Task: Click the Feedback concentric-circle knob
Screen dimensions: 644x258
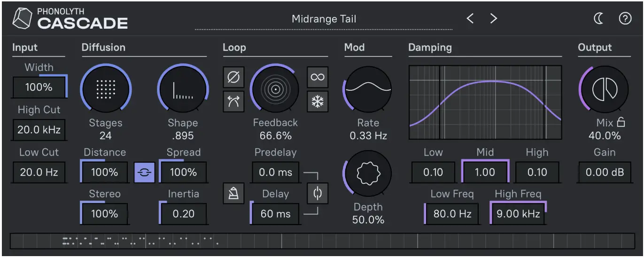Action: pos(275,88)
